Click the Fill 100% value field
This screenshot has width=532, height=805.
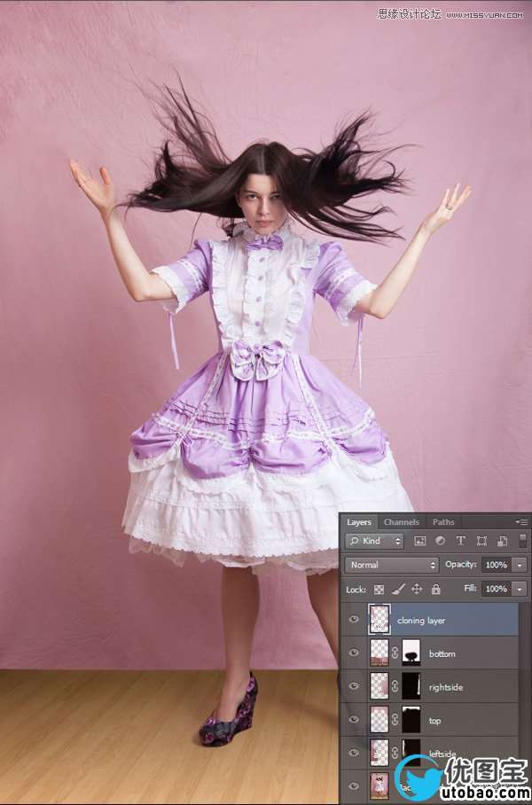tap(497, 589)
